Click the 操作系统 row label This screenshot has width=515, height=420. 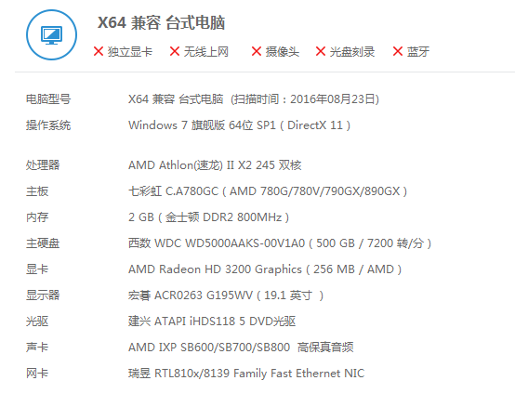[48, 125]
